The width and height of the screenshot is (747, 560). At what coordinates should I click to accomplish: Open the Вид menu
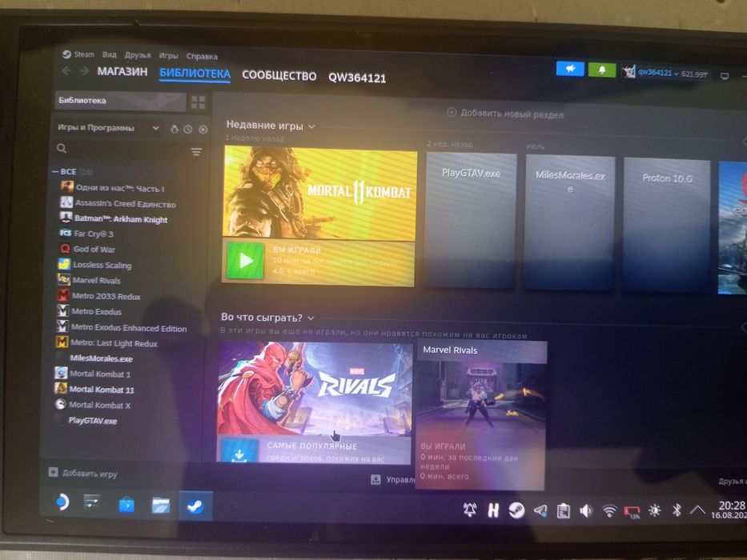point(109,54)
